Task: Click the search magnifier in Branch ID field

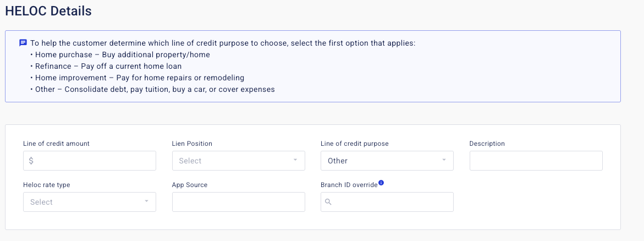Action: [x=328, y=202]
